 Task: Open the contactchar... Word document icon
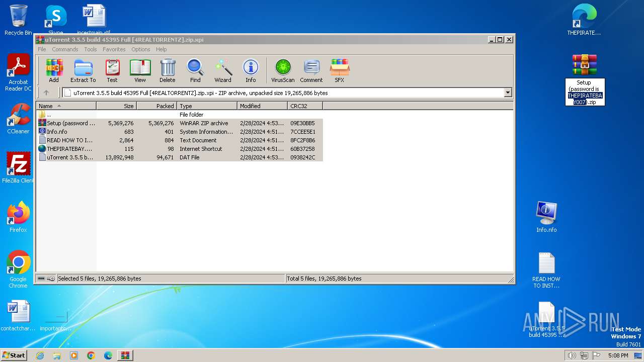tap(18, 316)
